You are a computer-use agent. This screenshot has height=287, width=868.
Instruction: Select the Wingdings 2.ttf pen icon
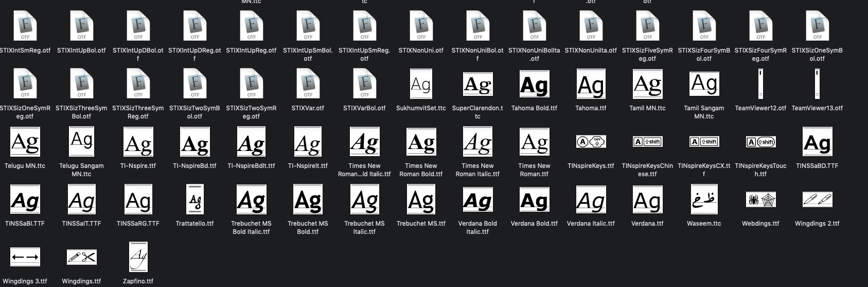click(x=817, y=199)
